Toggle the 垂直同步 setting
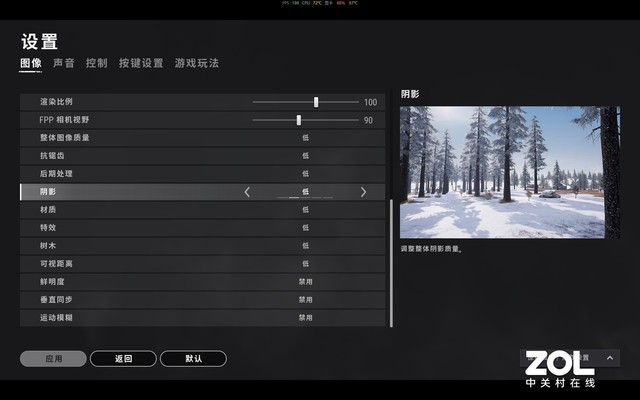This screenshot has height=400, width=640. [305, 300]
